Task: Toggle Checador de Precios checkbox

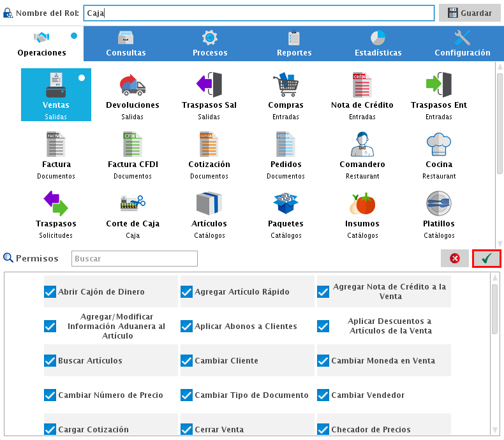Action: [x=323, y=429]
